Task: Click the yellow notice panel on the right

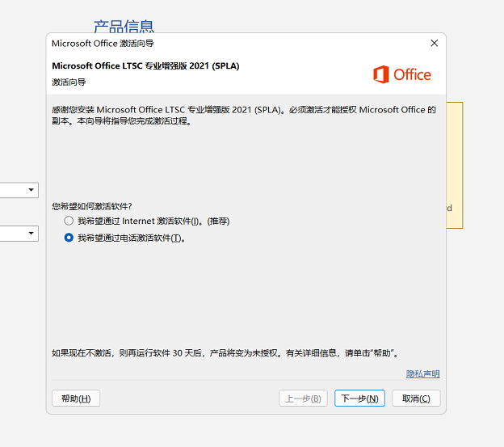Action: (455, 165)
